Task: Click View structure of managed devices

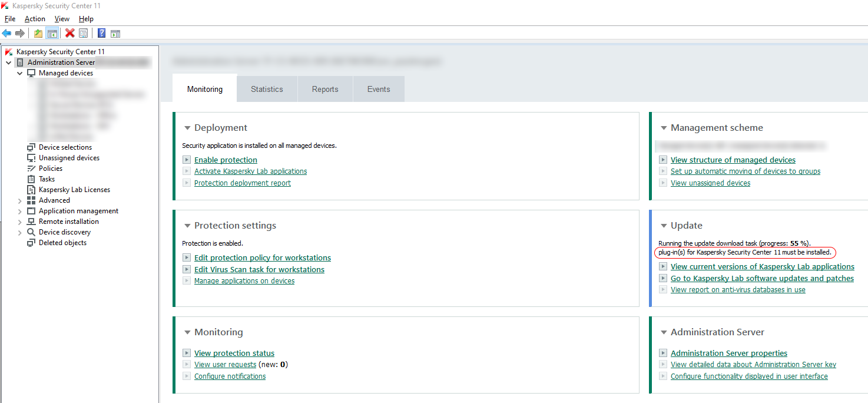Action: coord(733,160)
